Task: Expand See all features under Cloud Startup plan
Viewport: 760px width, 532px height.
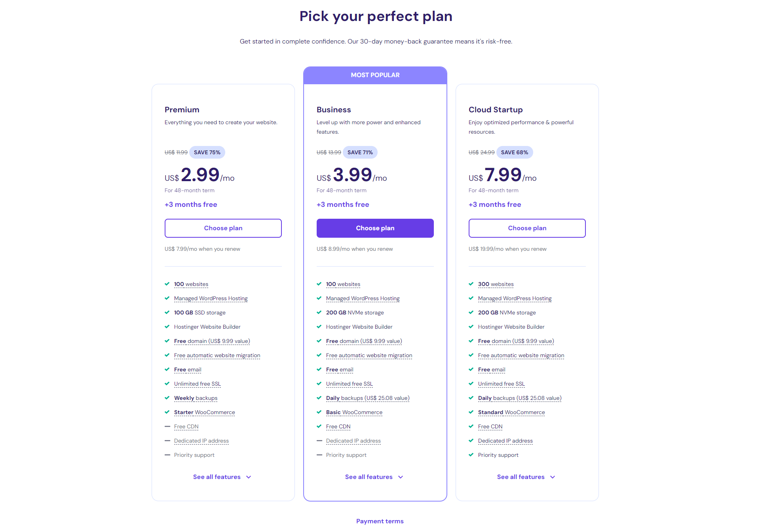Action: pos(526,477)
